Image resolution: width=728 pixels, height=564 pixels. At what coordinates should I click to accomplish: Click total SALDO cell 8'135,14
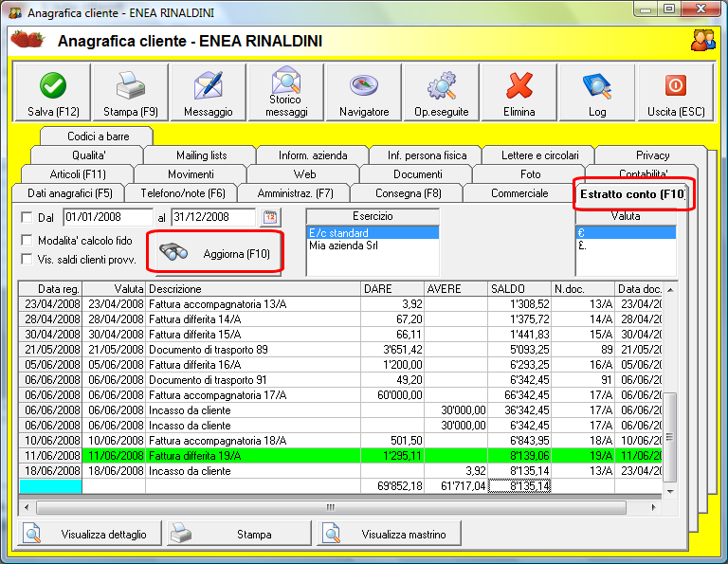coord(519,486)
